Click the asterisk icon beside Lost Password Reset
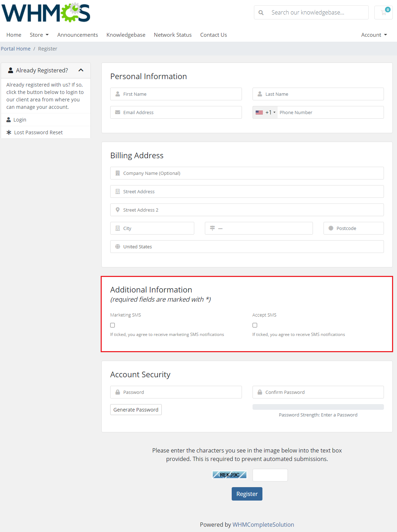The width and height of the screenshot is (397, 532). click(9, 132)
